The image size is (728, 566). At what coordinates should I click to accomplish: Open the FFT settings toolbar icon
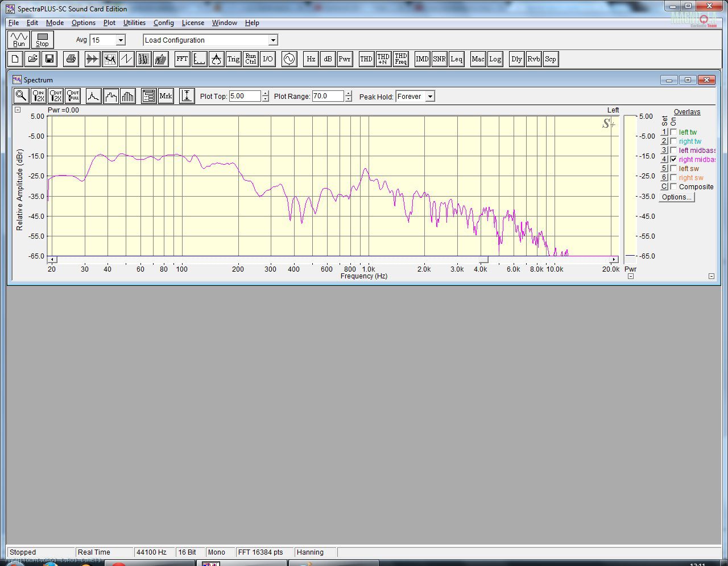182,59
